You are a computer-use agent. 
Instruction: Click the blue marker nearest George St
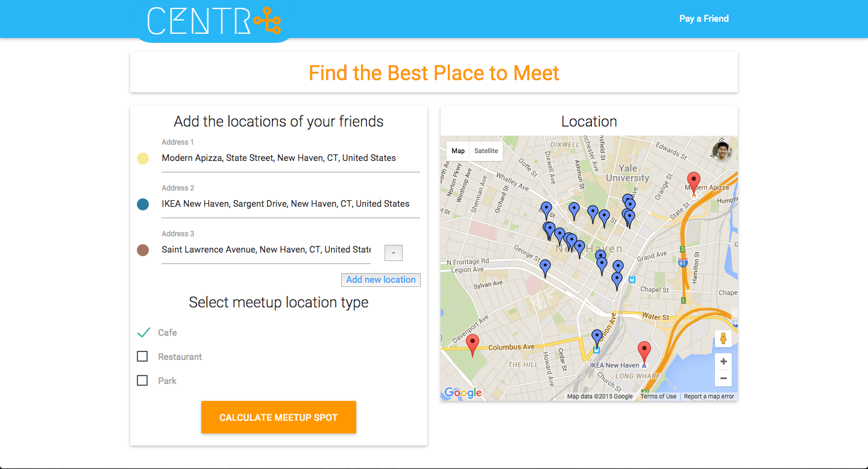[545, 268]
